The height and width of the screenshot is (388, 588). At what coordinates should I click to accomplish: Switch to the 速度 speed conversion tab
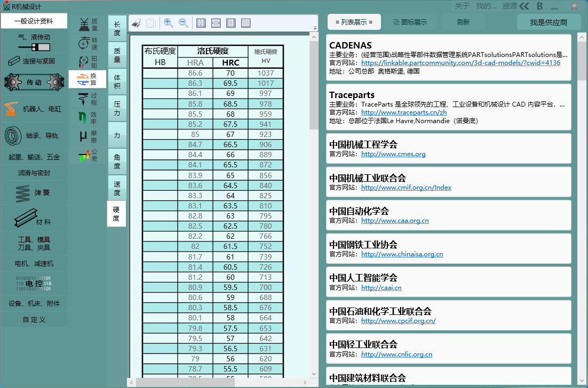pyautogui.click(x=117, y=188)
